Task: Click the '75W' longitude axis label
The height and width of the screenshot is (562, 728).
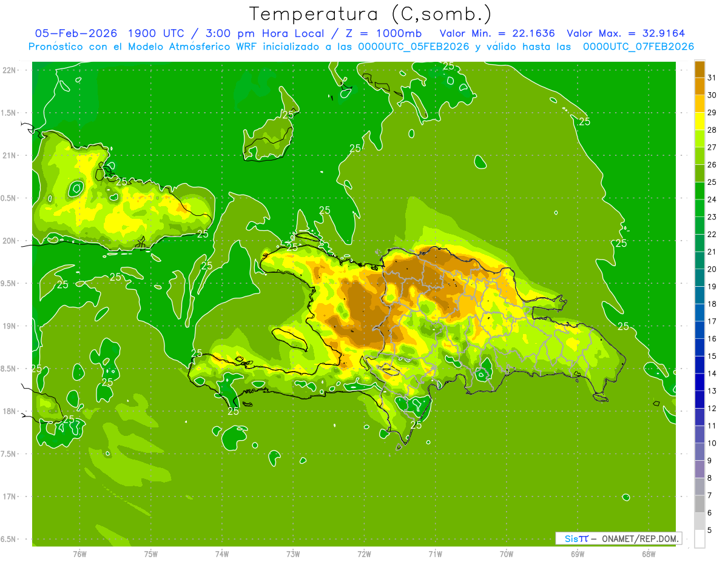Action: click(151, 554)
